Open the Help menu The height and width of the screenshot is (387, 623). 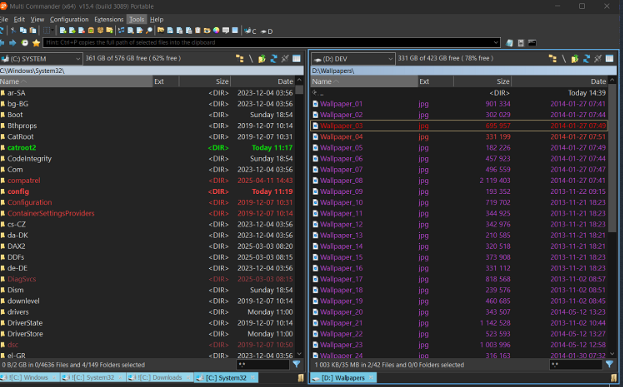click(x=157, y=19)
